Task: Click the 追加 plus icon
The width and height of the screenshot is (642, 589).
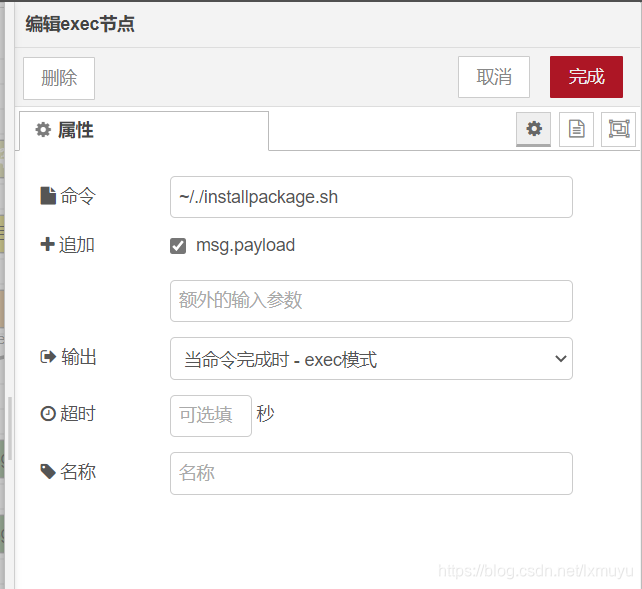Action: pyautogui.click(x=47, y=244)
